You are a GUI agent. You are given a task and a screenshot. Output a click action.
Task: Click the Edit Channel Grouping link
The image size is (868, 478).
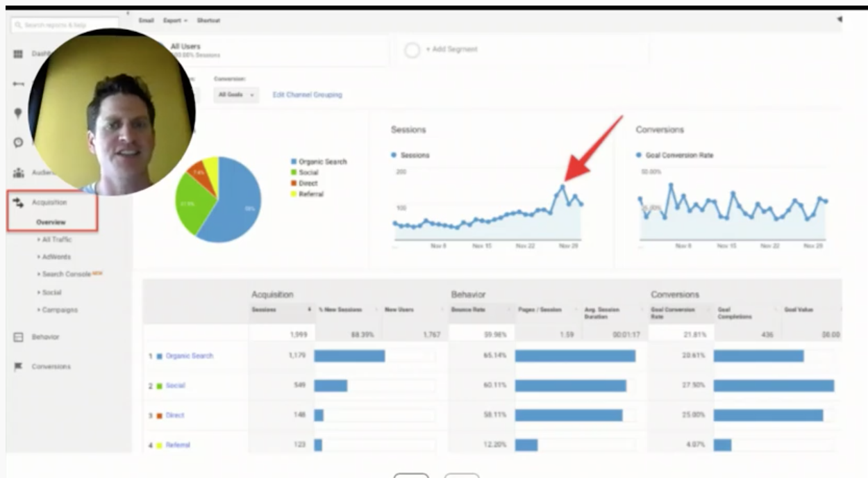307,94
